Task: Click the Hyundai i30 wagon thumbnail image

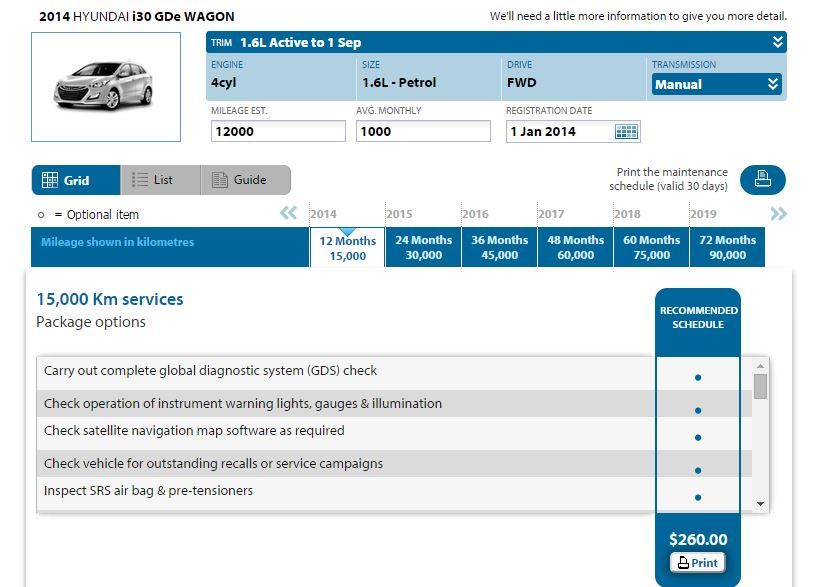Action: point(106,87)
